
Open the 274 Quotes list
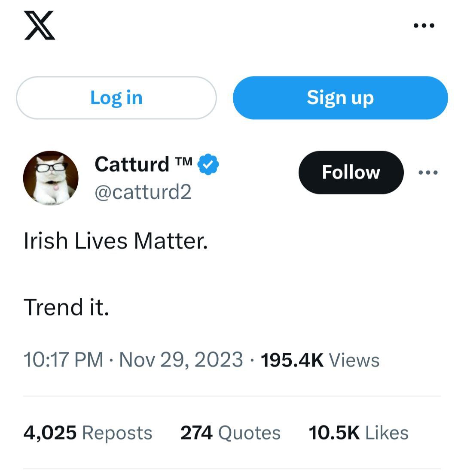230,433
